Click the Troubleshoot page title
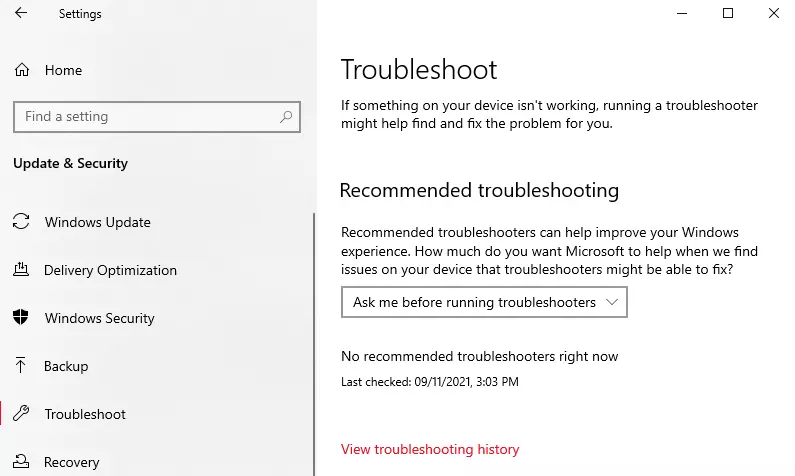Screen dimensions: 795x476 [x=419, y=69]
